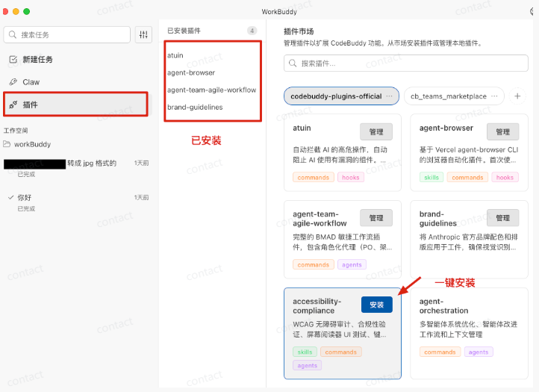Click the 插件市场 heading

coord(299,31)
